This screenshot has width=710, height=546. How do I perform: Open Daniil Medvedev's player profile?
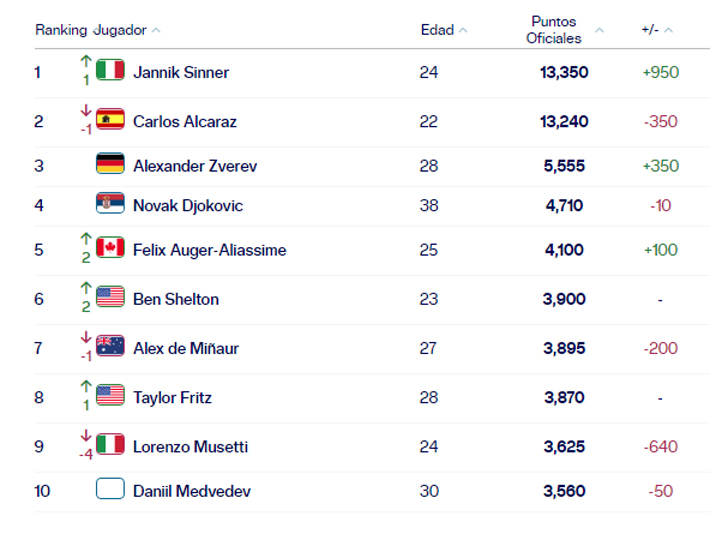click(192, 491)
